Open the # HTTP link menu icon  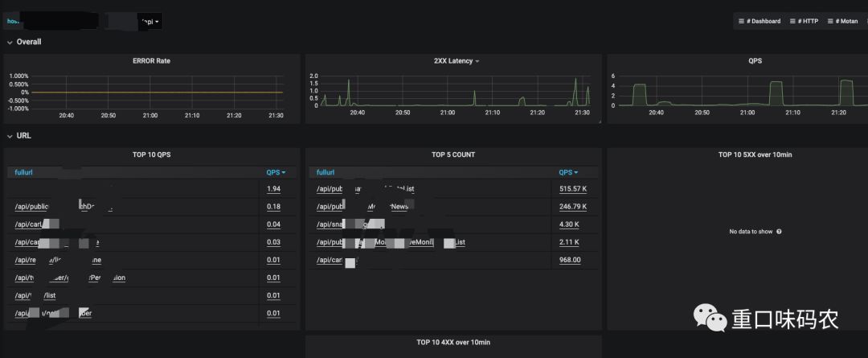click(x=792, y=21)
